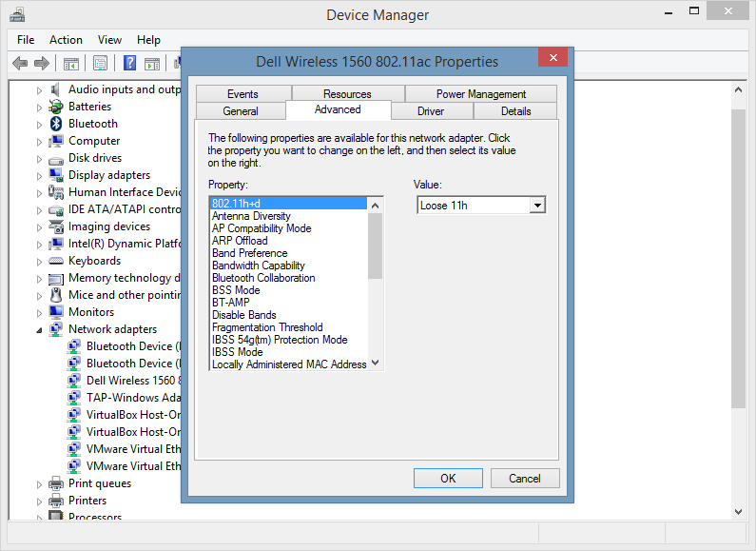Click the TAP-Windows Adapter icon
Viewport: 756px width, 551px height.
[74, 398]
